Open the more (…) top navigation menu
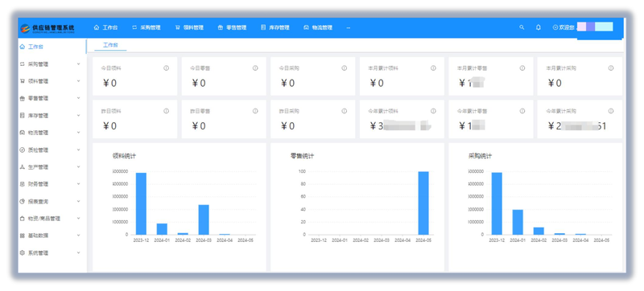644x291 pixels. coord(349,28)
